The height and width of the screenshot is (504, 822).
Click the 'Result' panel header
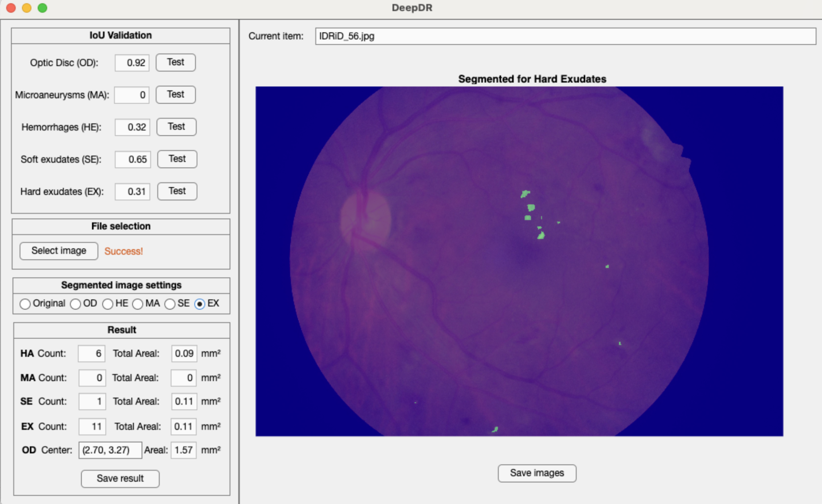pyautogui.click(x=122, y=330)
